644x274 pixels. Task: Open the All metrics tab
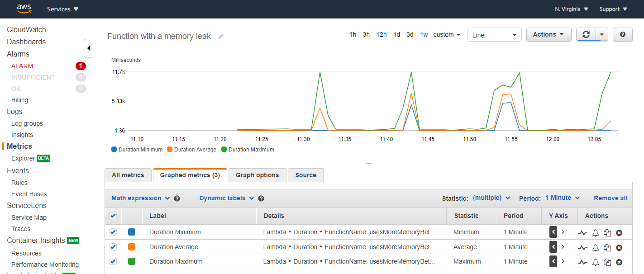(x=128, y=175)
